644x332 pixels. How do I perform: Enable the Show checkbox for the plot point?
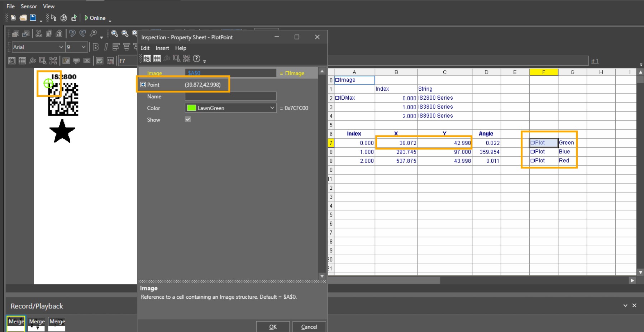coord(187,119)
